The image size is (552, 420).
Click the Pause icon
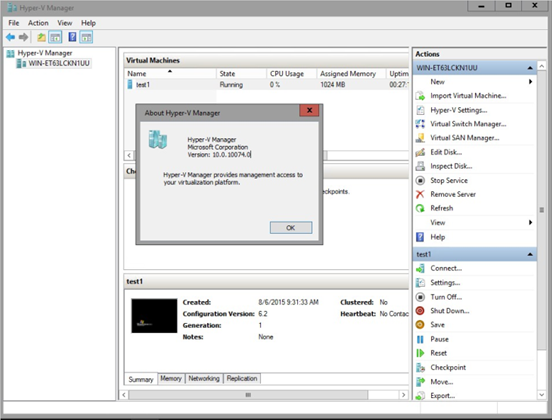pos(420,339)
